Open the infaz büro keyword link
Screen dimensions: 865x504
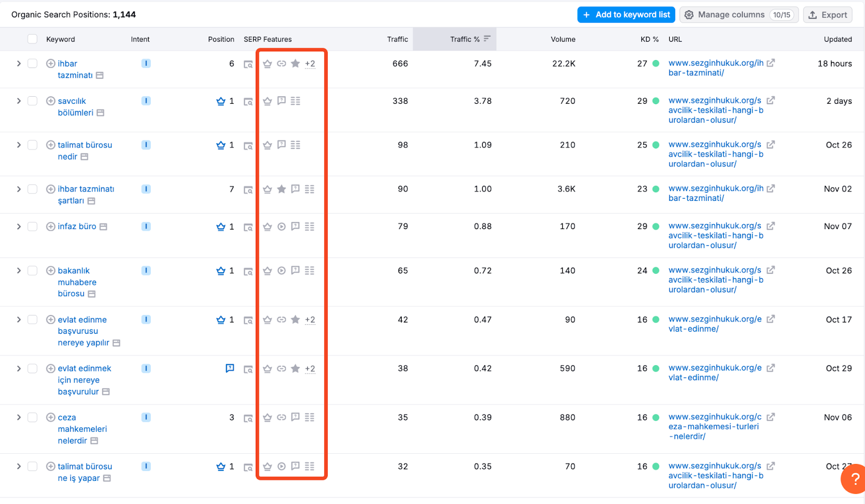(x=77, y=226)
